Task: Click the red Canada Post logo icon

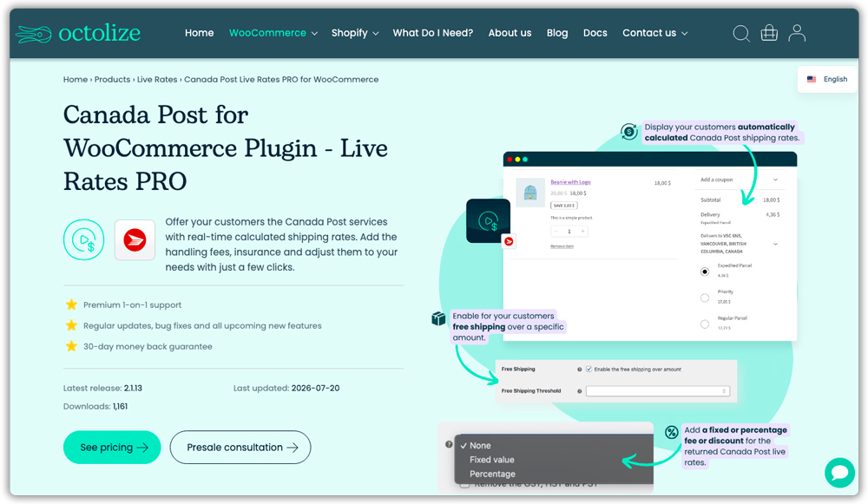Action: coord(135,239)
